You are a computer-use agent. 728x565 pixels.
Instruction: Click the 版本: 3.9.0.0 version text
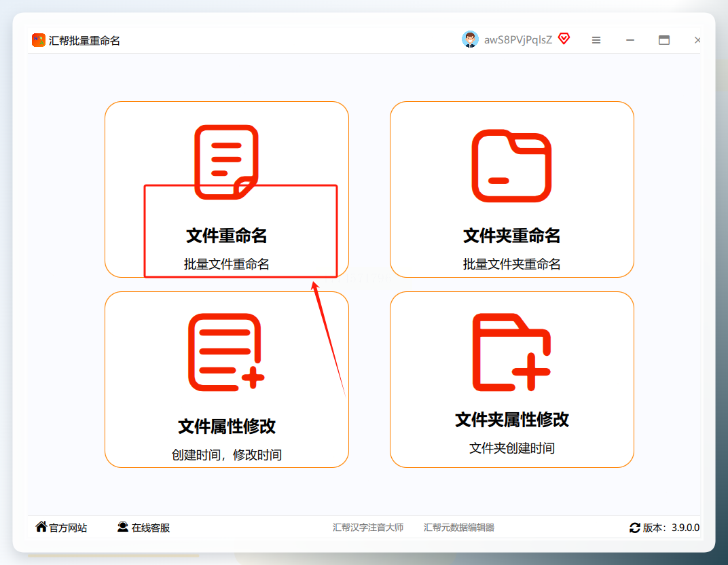(671, 528)
